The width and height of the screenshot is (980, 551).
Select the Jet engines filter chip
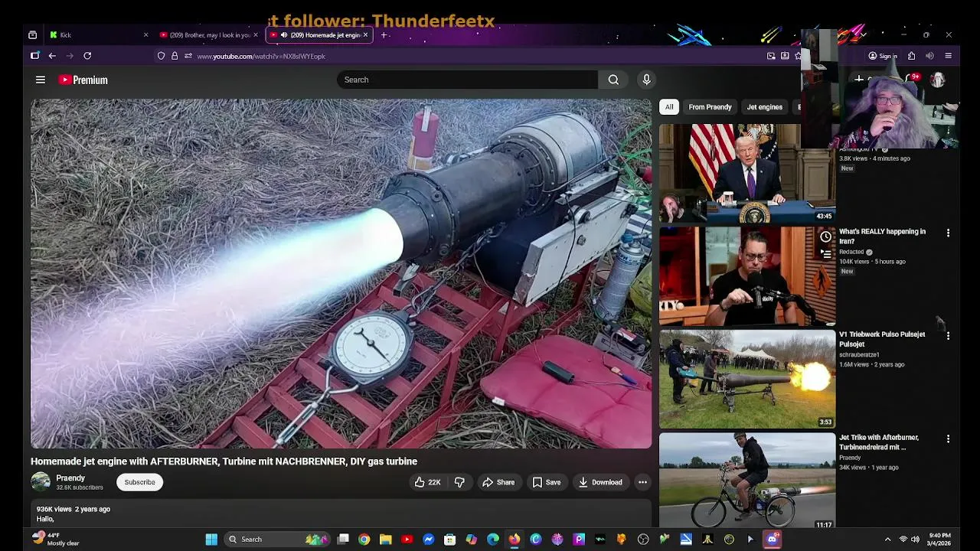point(765,107)
